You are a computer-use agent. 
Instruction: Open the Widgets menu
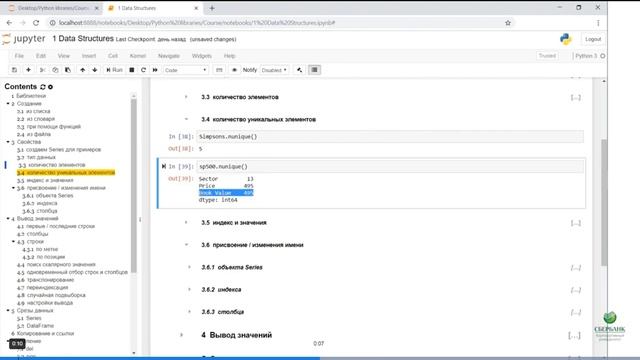(202, 56)
